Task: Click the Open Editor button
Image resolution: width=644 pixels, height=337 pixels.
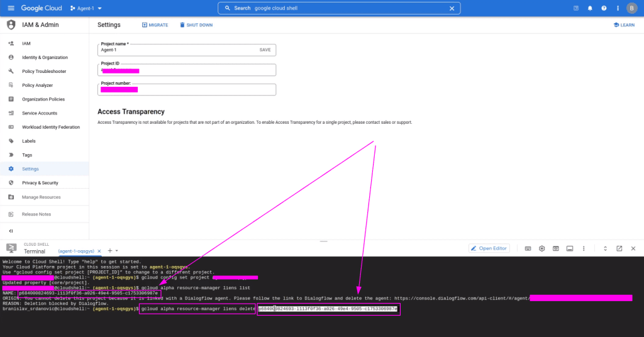Action: (x=489, y=248)
